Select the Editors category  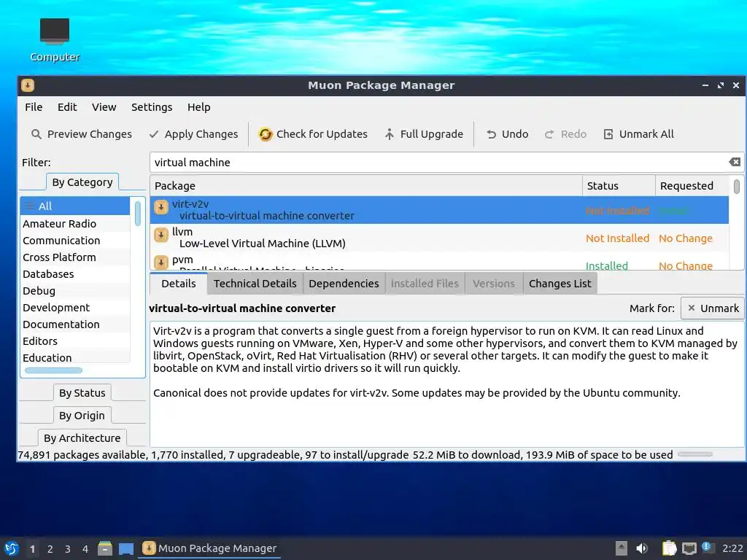click(x=75, y=341)
